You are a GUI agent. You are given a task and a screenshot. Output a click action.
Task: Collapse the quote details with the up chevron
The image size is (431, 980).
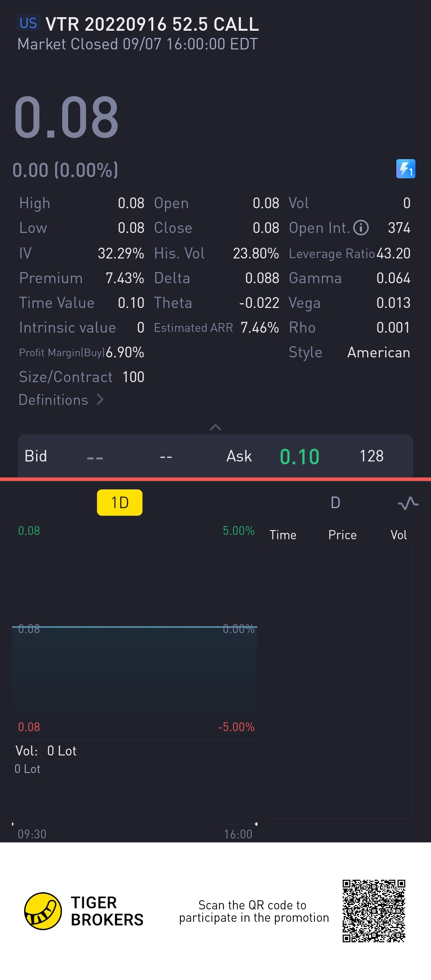click(215, 427)
